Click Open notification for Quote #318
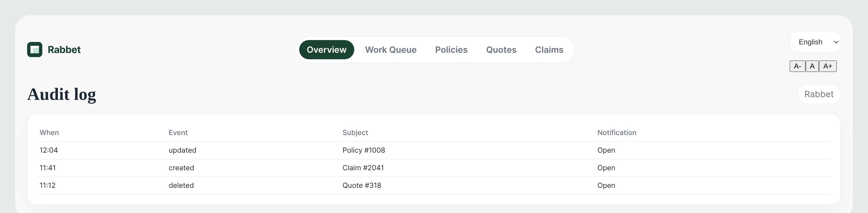This screenshot has width=868, height=213. 606,185
